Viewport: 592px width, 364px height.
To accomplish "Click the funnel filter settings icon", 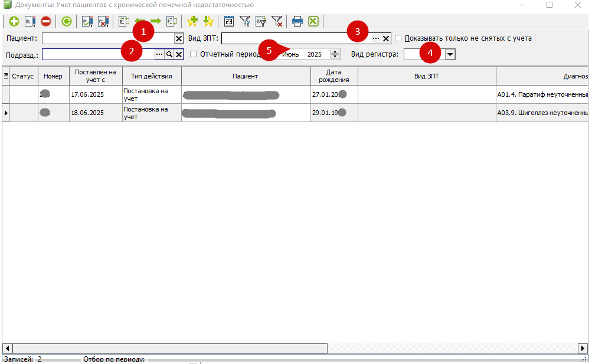I will (x=245, y=21).
